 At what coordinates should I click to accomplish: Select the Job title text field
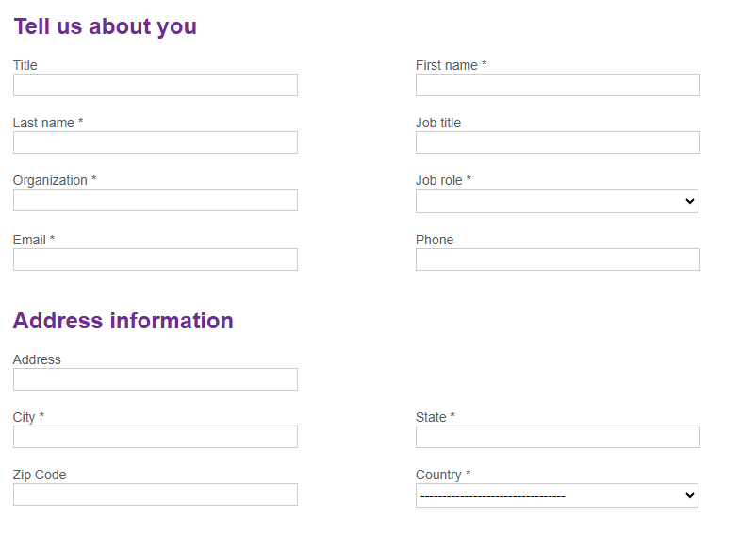coord(557,142)
